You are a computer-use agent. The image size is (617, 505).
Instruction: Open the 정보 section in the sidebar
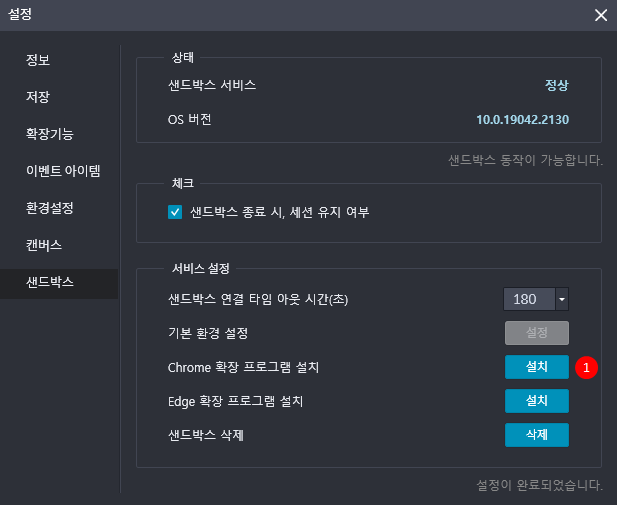tap(38, 60)
